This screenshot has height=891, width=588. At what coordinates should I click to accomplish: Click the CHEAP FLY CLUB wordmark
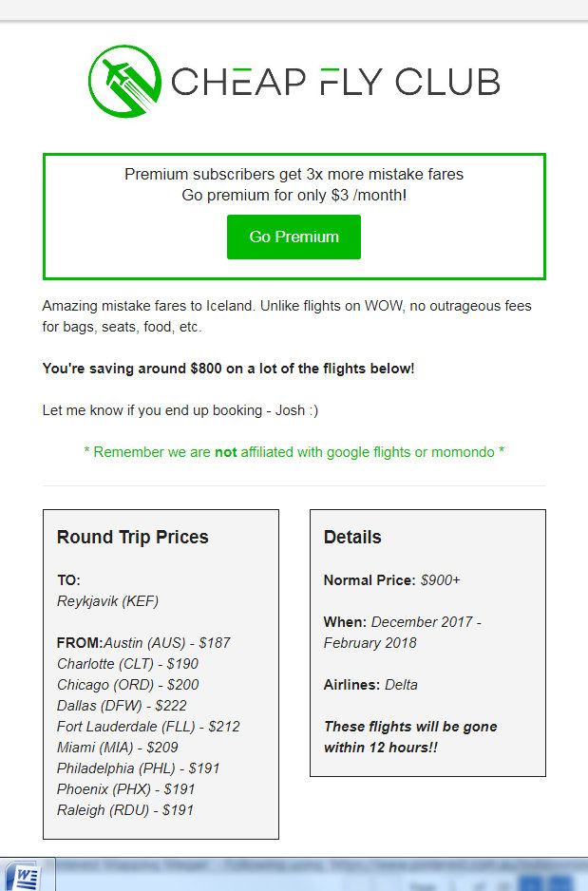click(x=335, y=82)
